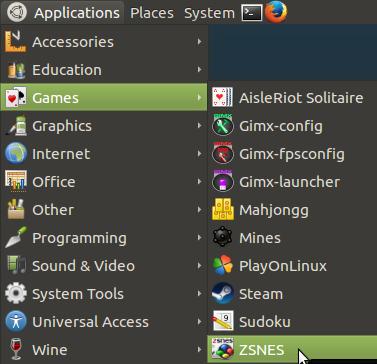Screen dimensions: 377x364
Task: Expand the Wine submenu arrow
Action: click(x=199, y=350)
